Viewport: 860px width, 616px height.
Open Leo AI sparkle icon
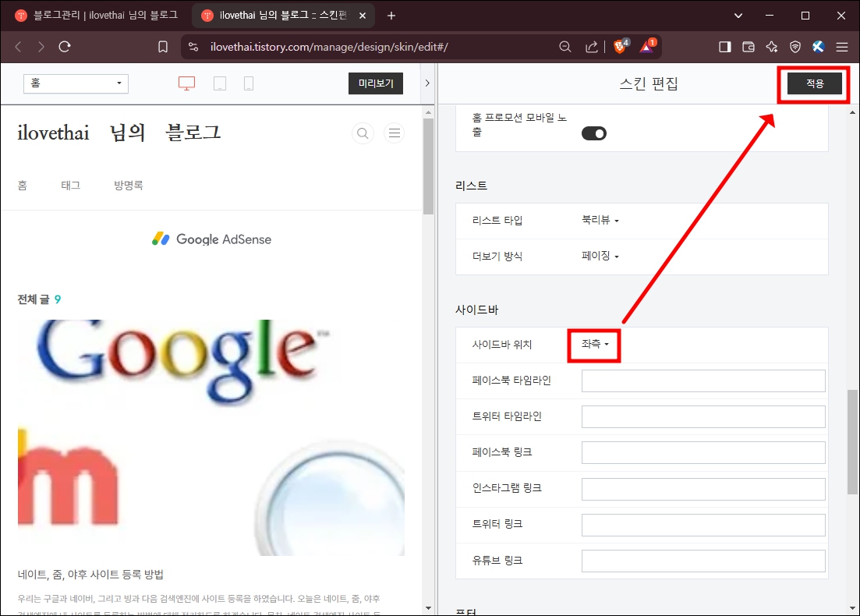[x=772, y=47]
